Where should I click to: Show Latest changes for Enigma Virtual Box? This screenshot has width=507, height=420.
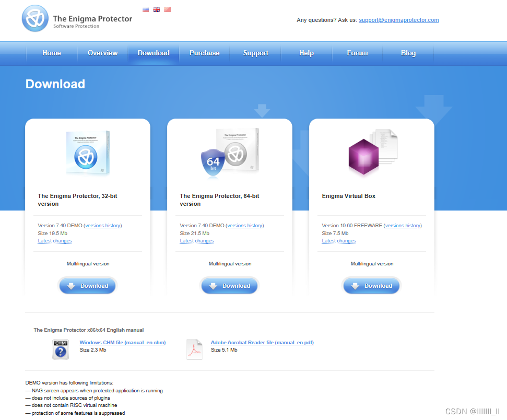[x=339, y=241]
